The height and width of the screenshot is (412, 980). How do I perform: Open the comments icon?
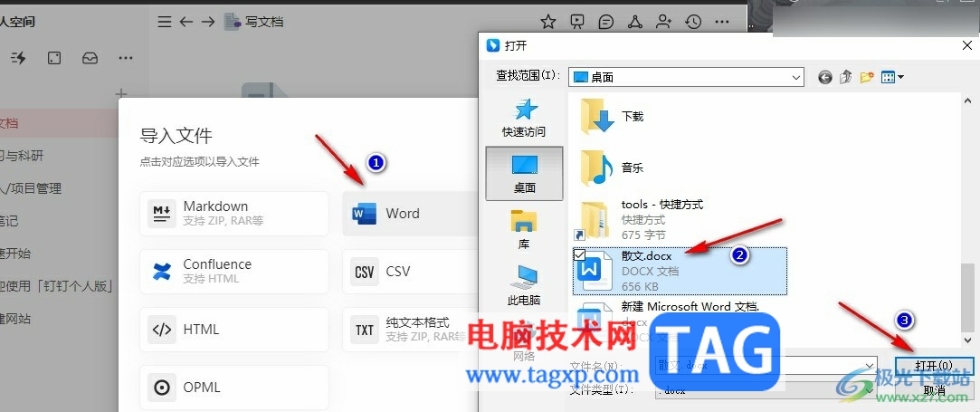[605, 22]
